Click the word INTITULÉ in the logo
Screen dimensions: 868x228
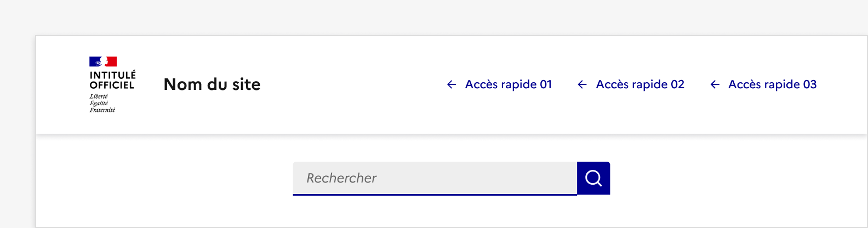tap(112, 75)
